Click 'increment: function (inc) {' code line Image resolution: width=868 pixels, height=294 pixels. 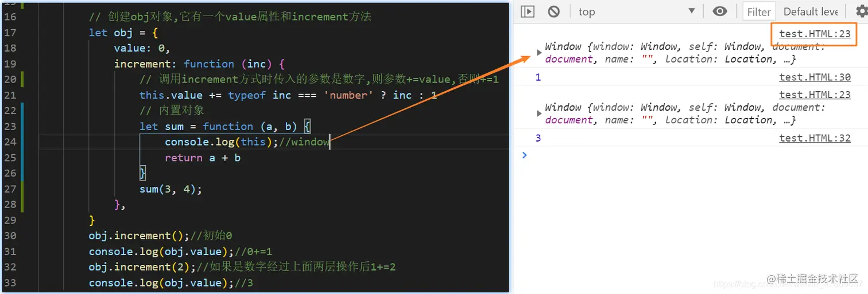pos(199,64)
